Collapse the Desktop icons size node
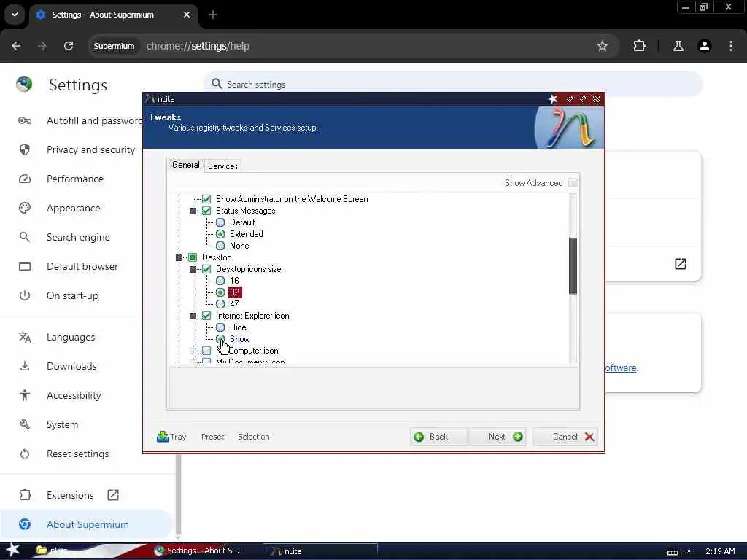Viewport: 747px width, 560px height. (x=193, y=269)
